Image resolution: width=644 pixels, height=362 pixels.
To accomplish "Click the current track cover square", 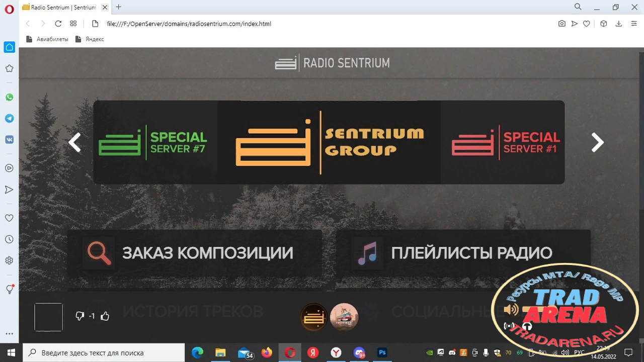I will point(48,317).
